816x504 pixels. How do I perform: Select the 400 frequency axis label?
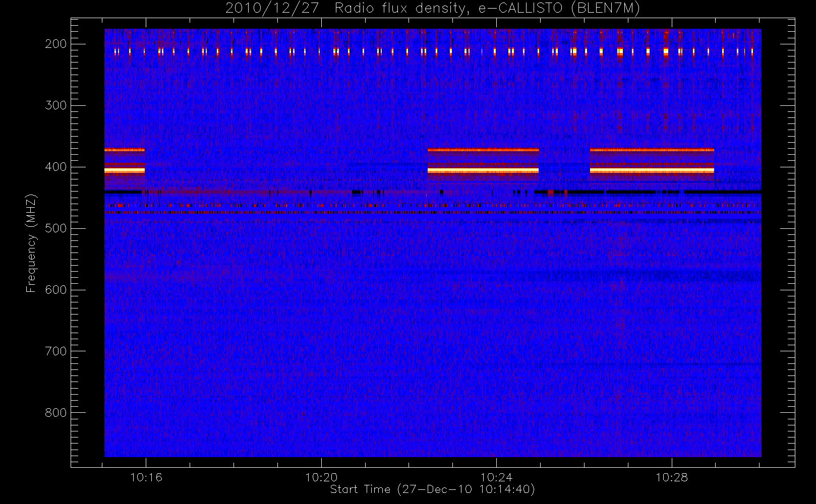click(55, 167)
